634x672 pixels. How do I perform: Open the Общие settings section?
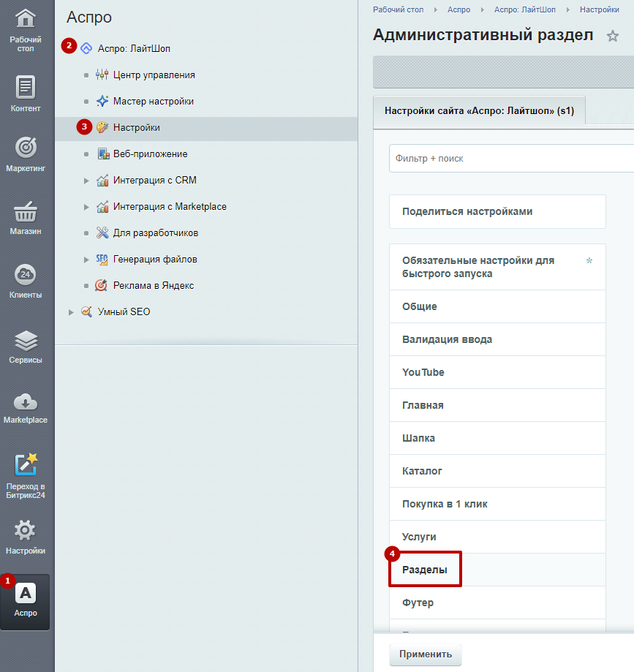point(497,306)
